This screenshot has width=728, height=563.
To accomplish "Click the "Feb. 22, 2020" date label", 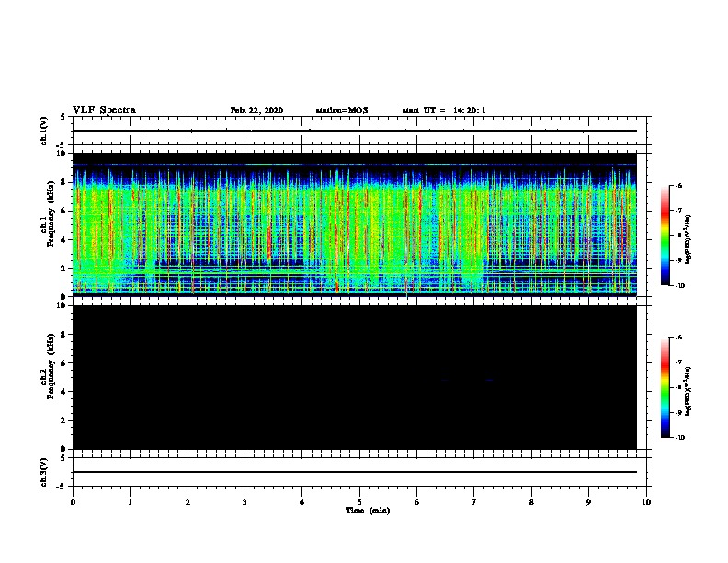I will 256,110.
